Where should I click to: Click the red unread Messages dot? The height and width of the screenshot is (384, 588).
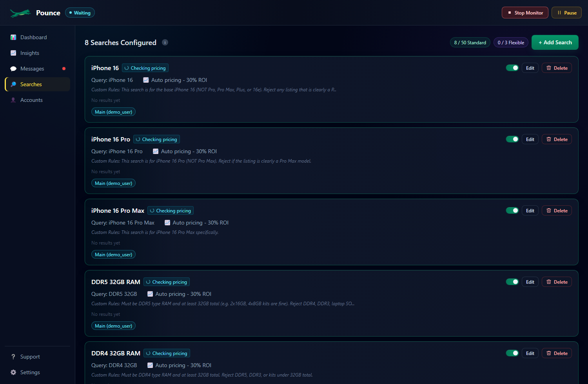pyautogui.click(x=64, y=69)
